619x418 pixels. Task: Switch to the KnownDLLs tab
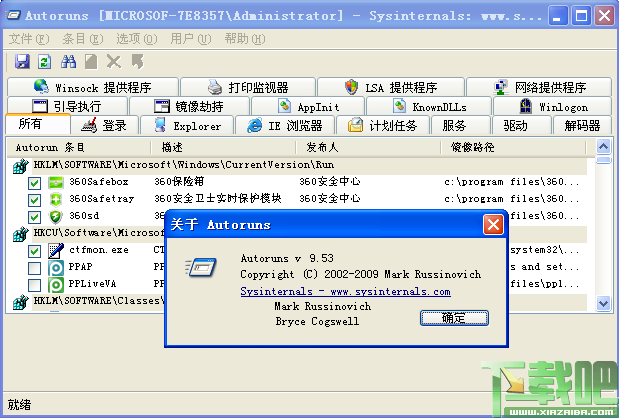coord(429,106)
